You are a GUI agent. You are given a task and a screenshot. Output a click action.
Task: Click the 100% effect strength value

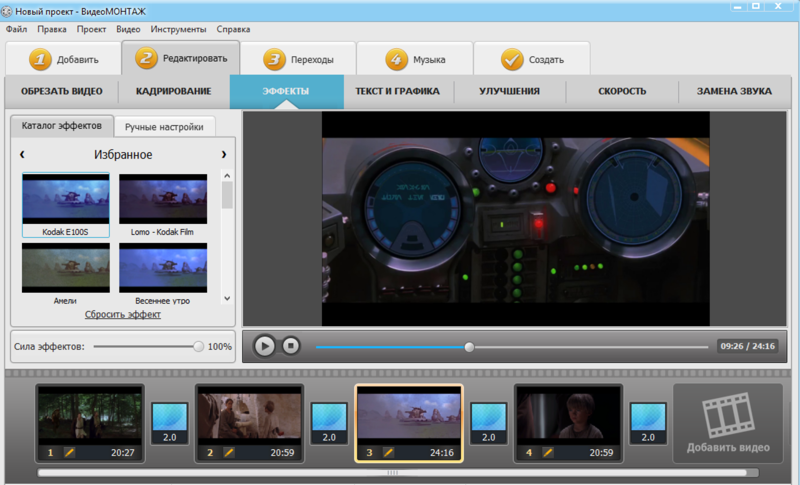[x=219, y=347]
